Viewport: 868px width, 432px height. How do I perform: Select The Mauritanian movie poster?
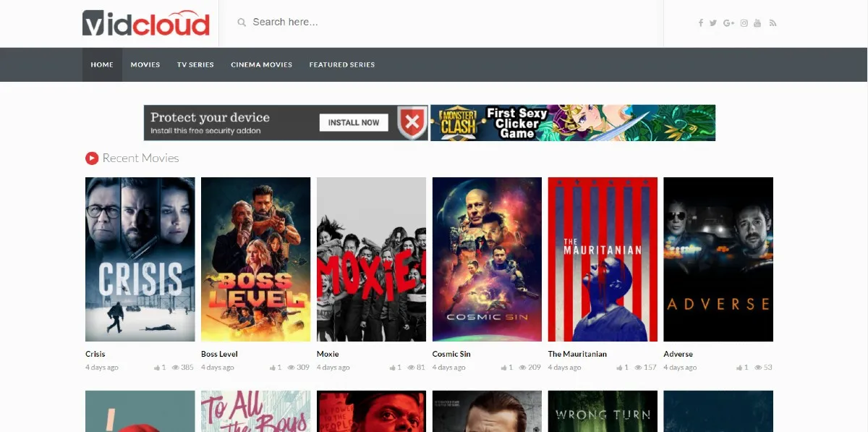click(x=603, y=259)
